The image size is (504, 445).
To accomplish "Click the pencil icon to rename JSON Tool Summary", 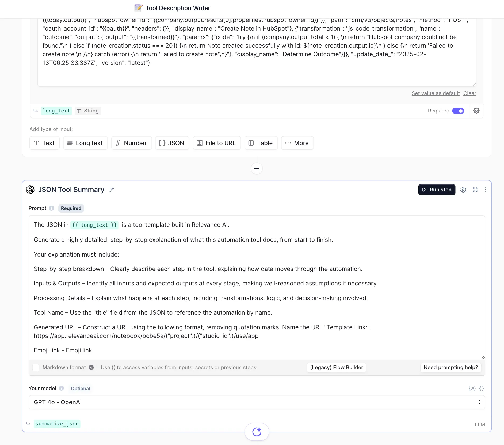I will tap(112, 190).
